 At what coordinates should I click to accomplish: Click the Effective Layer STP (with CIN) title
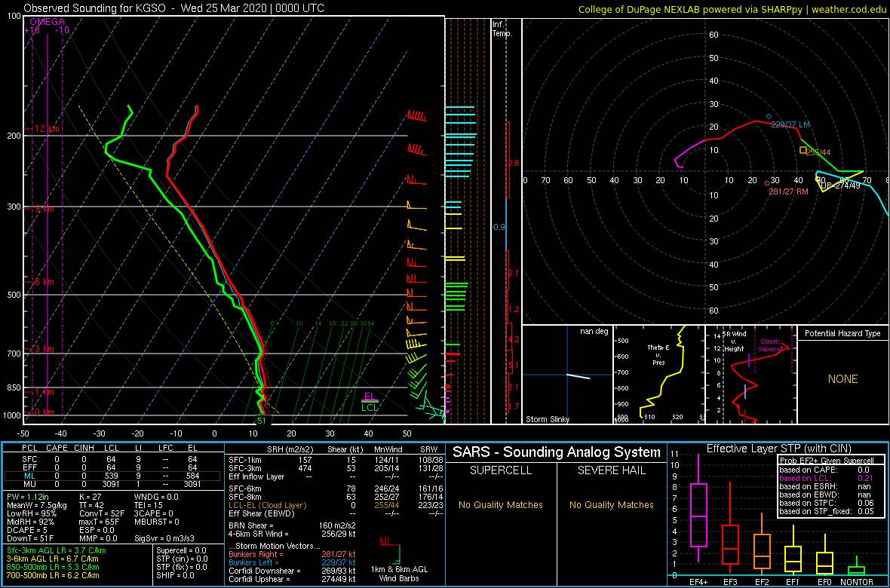pos(778,449)
